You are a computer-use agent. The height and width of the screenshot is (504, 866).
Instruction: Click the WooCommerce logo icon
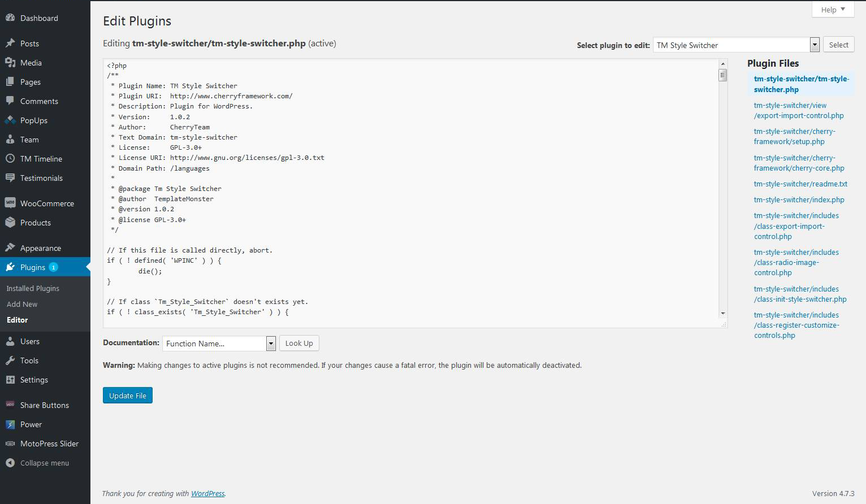tap(10, 203)
